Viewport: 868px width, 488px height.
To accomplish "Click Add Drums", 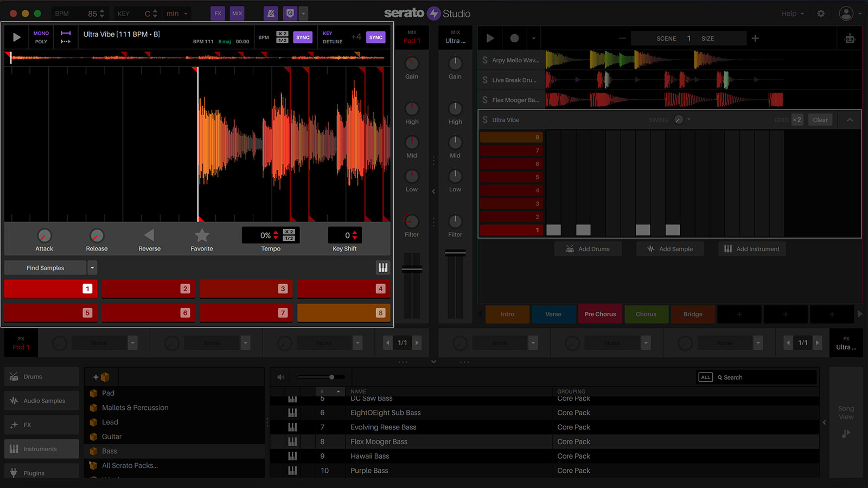I will (588, 249).
